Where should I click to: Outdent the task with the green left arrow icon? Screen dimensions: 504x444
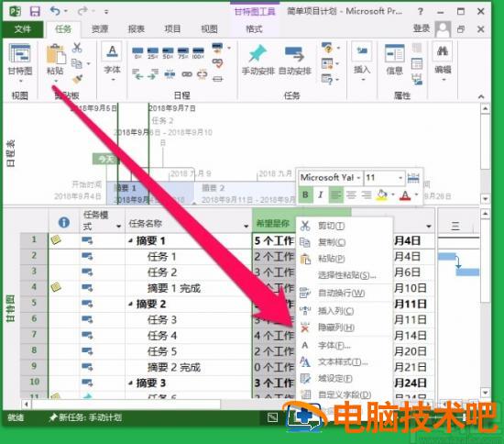[137, 74]
